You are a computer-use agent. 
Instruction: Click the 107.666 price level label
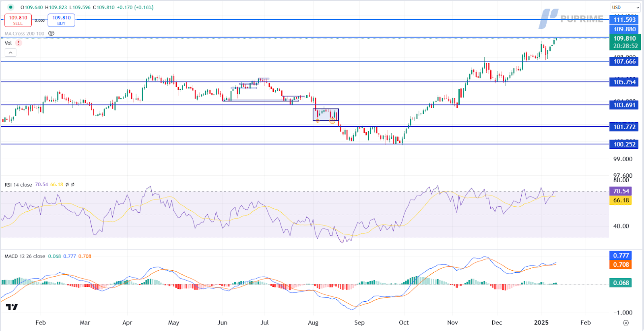click(624, 62)
